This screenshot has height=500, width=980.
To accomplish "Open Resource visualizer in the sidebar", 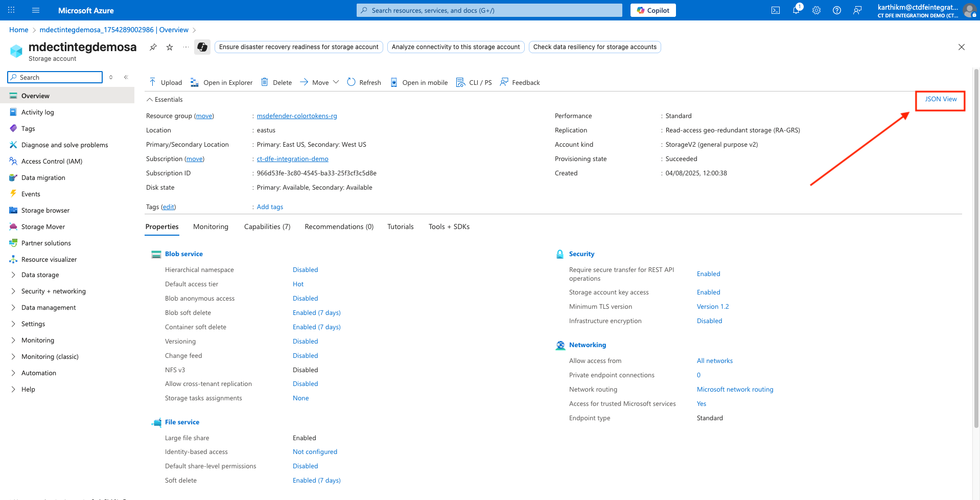I will pyautogui.click(x=49, y=259).
